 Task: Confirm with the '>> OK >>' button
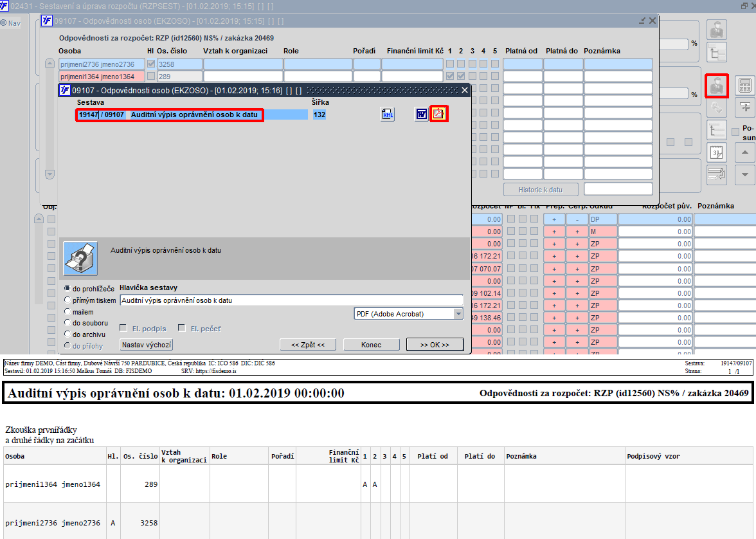coord(435,345)
